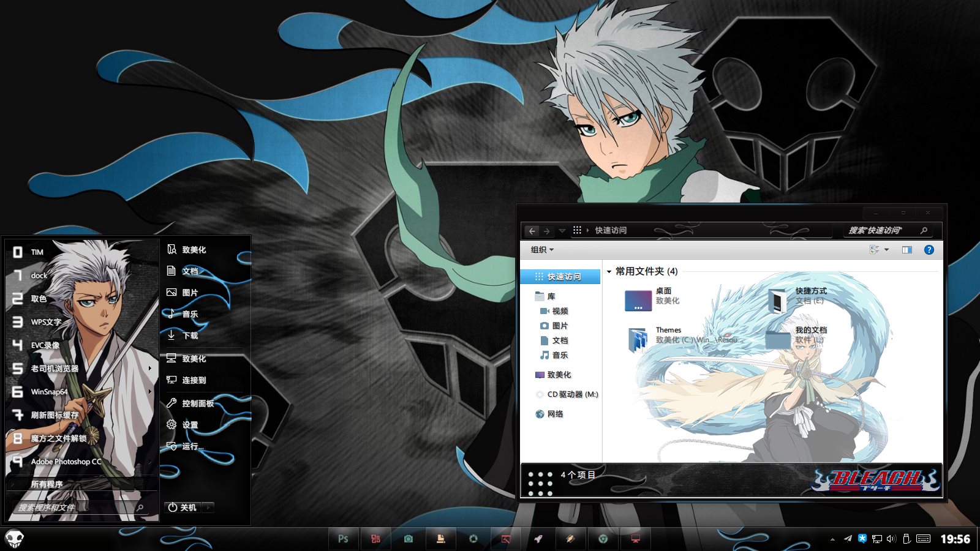The width and height of the screenshot is (980, 551).
Task: Open the view options dropdown arrow
Action: [x=886, y=250]
